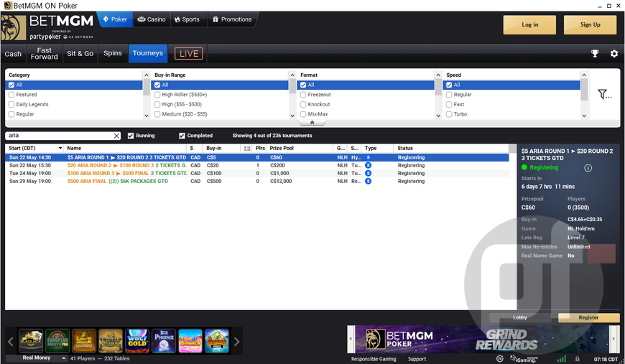Launch the Sweet Bonanza slot game
625x364 pixels.
click(x=190, y=341)
